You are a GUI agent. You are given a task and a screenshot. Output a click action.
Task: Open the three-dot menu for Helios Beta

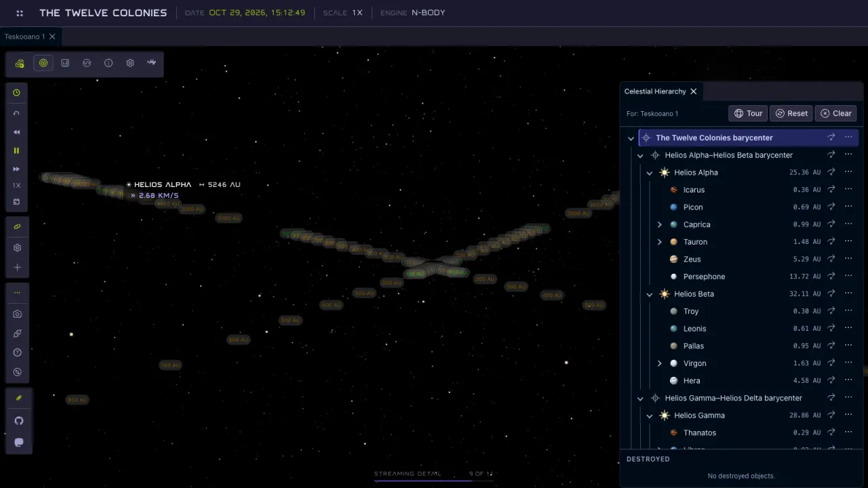click(848, 293)
